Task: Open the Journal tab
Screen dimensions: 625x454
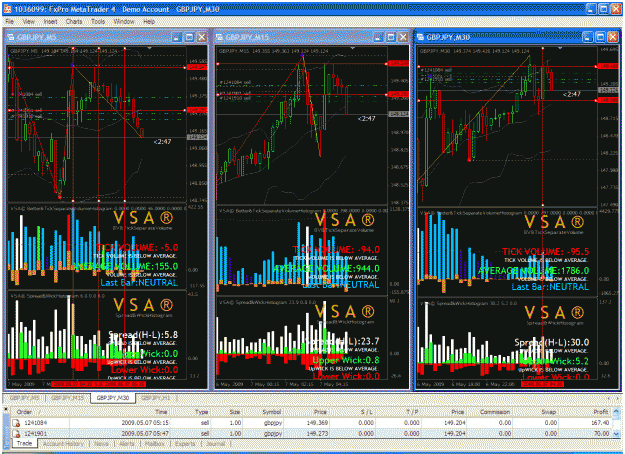Action: click(216, 444)
